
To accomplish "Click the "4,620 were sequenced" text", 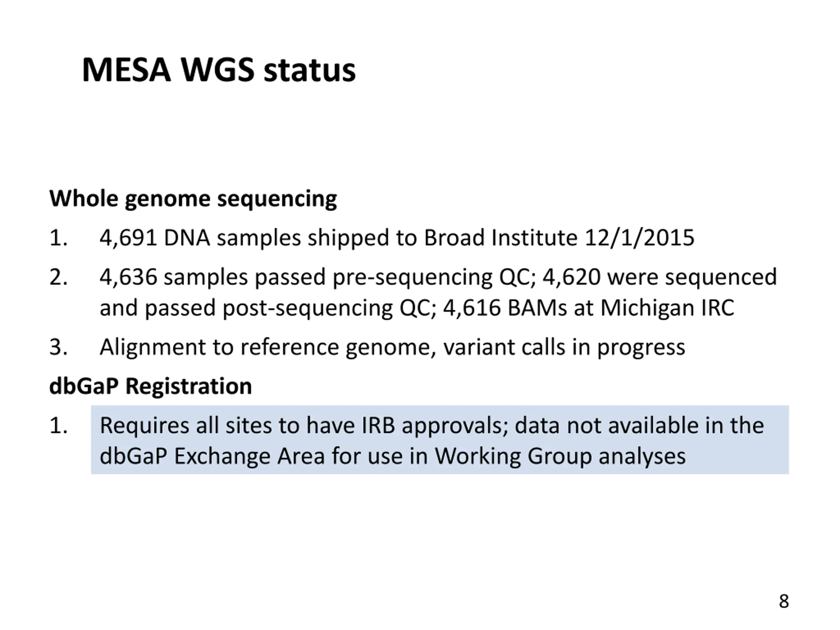I will (x=660, y=277).
